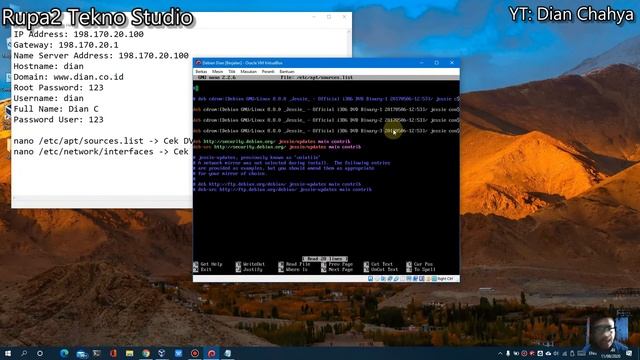Open the Action Center notifications icon
Image resolution: width=640 pixels, height=360 pixels.
point(629,353)
